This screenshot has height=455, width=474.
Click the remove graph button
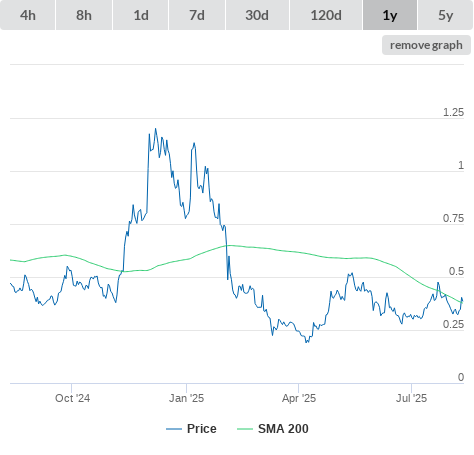click(426, 45)
